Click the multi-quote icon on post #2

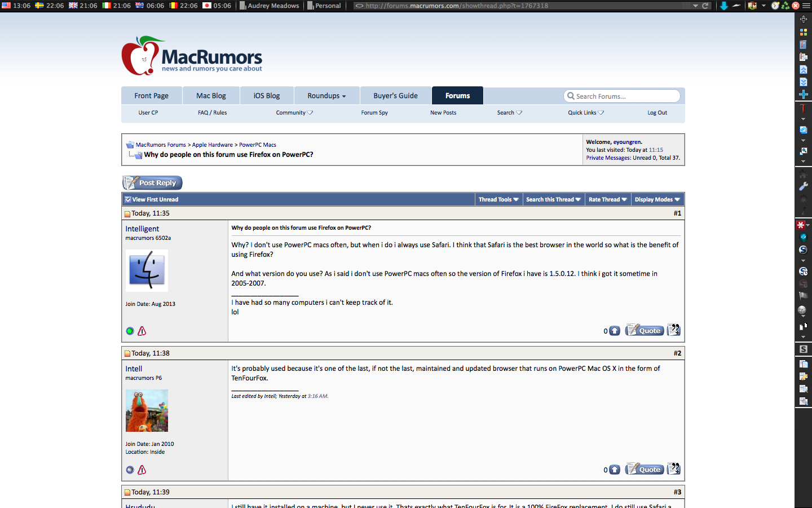coord(673,468)
